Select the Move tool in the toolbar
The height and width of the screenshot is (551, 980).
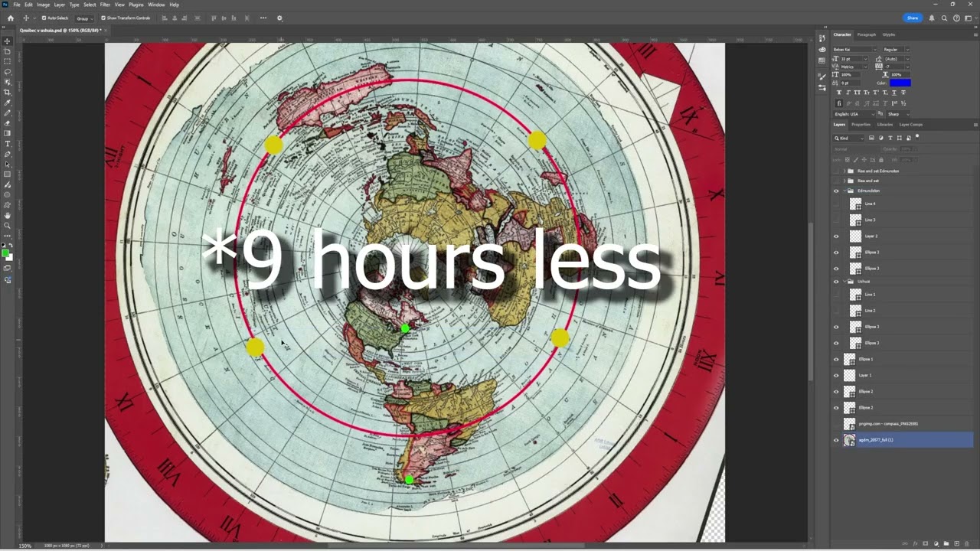click(8, 41)
